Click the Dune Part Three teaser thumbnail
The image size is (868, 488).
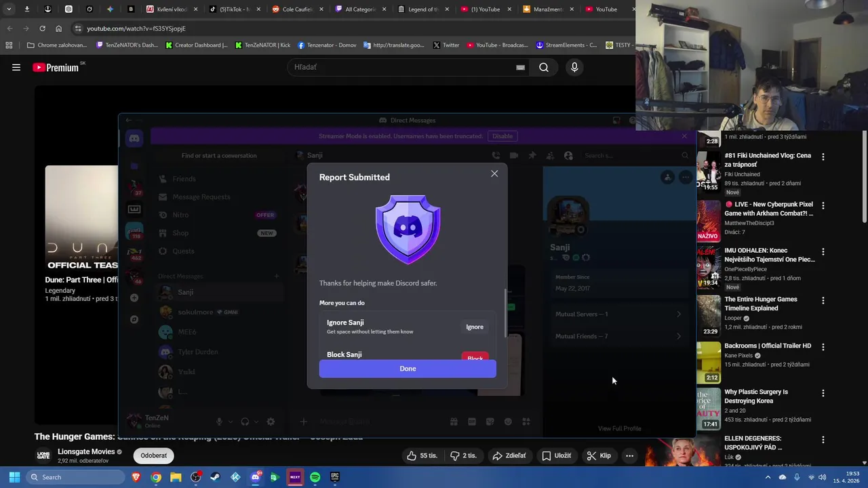(81, 218)
